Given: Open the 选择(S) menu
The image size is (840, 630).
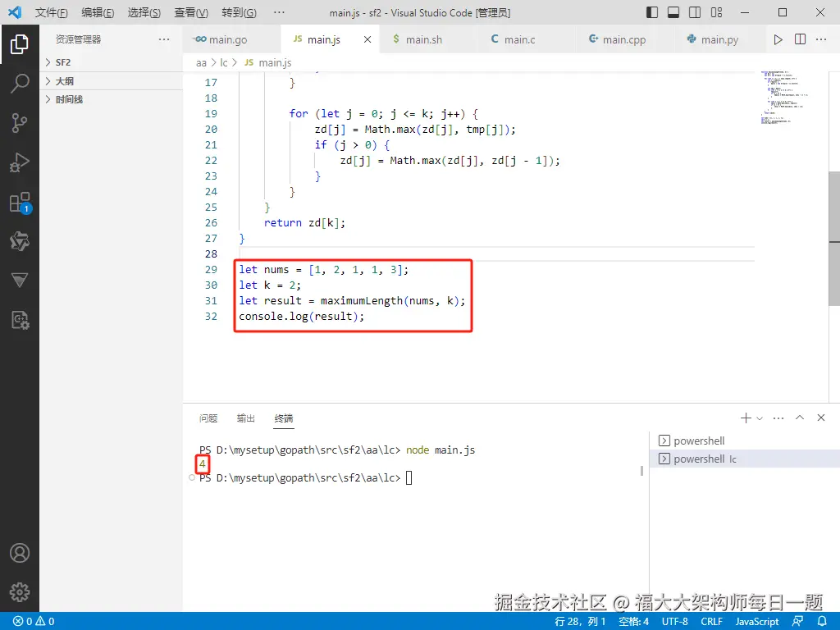Looking at the screenshot, I should [144, 12].
